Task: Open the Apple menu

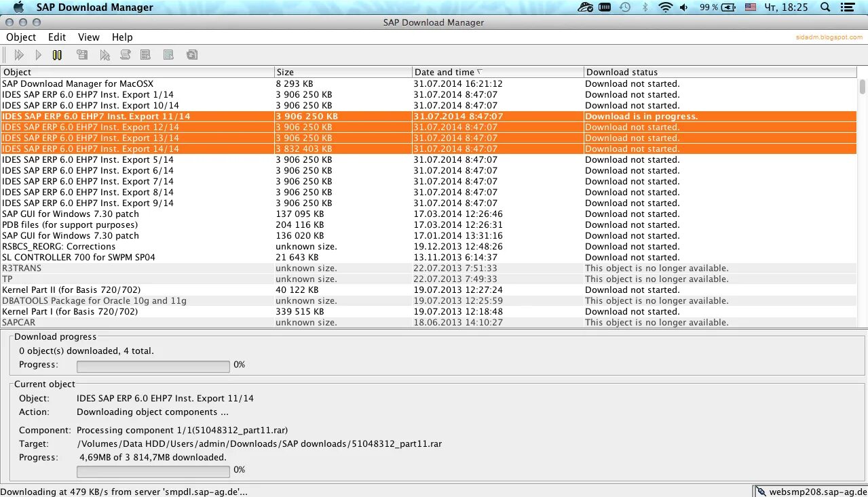Action: 19,7
